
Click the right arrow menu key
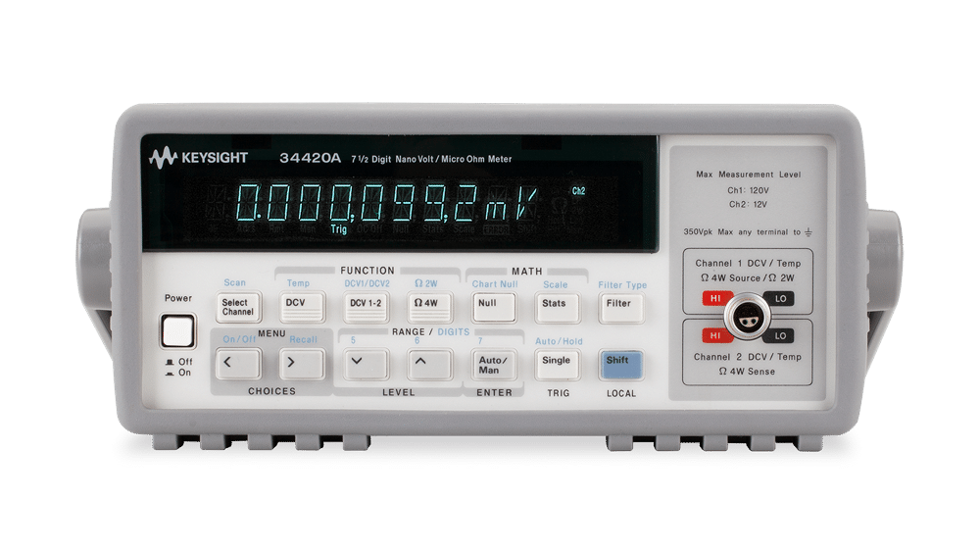(x=302, y=365)
